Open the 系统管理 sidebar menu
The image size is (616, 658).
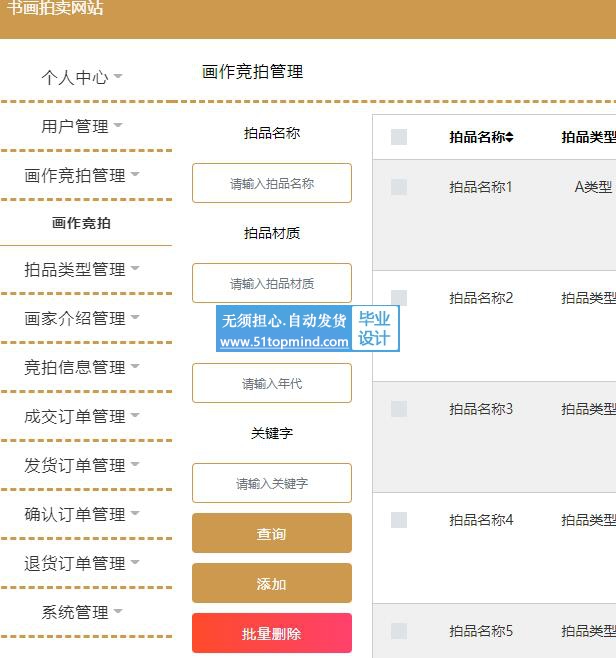click(75, 612)
